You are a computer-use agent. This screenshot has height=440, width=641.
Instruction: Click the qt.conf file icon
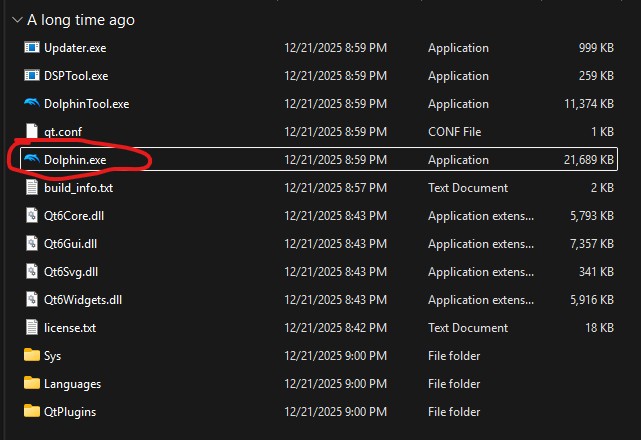(x=31, y=132)
